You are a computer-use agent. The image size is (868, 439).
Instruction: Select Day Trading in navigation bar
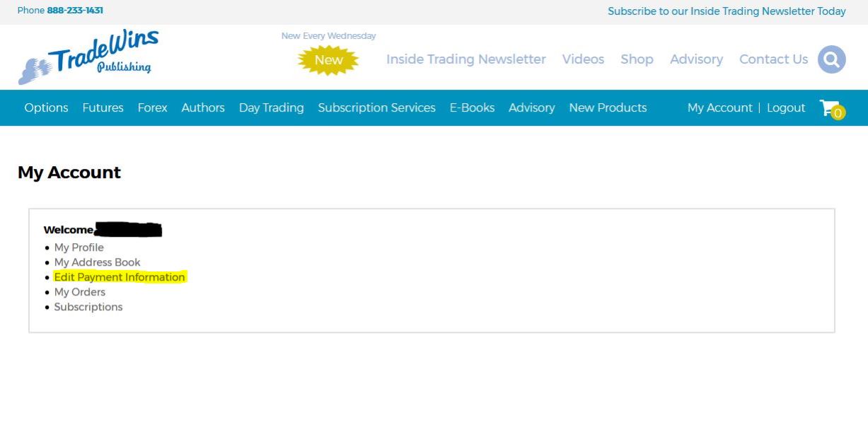(271, 107)
